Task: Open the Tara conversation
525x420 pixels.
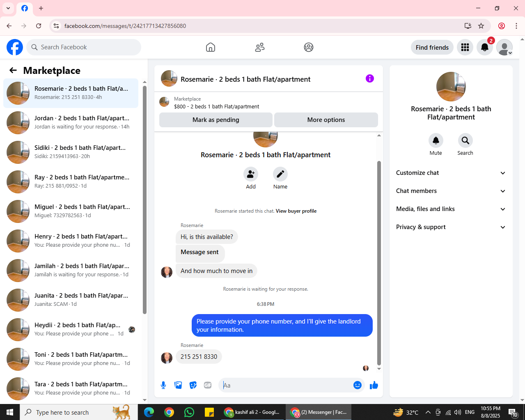Action: [x=71, y=389]
